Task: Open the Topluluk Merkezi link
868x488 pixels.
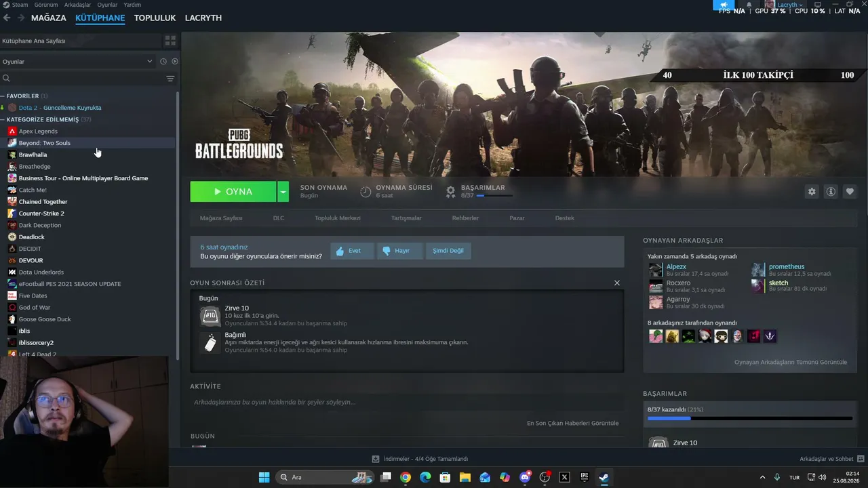Action: tap(338, 218)
